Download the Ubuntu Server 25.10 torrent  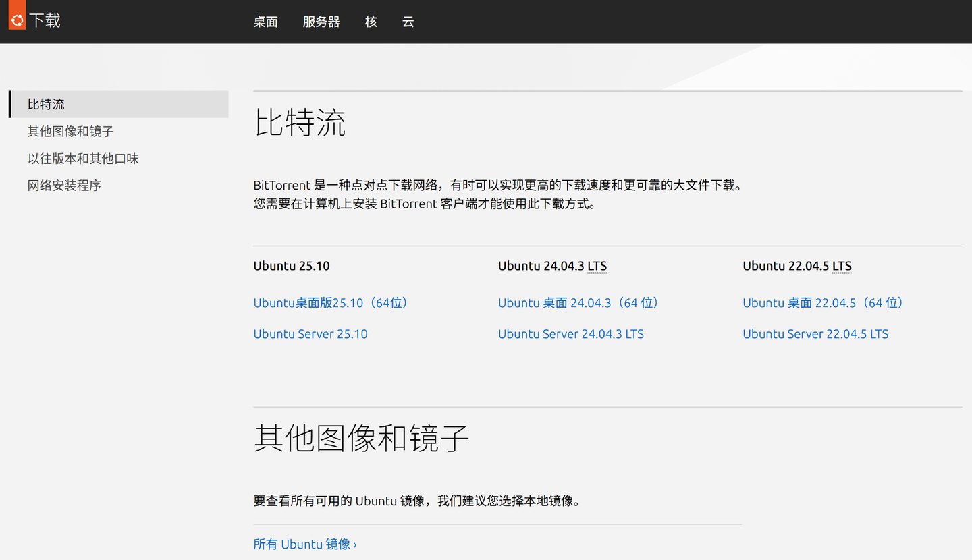pyautogui.click(x=310, y=333)
